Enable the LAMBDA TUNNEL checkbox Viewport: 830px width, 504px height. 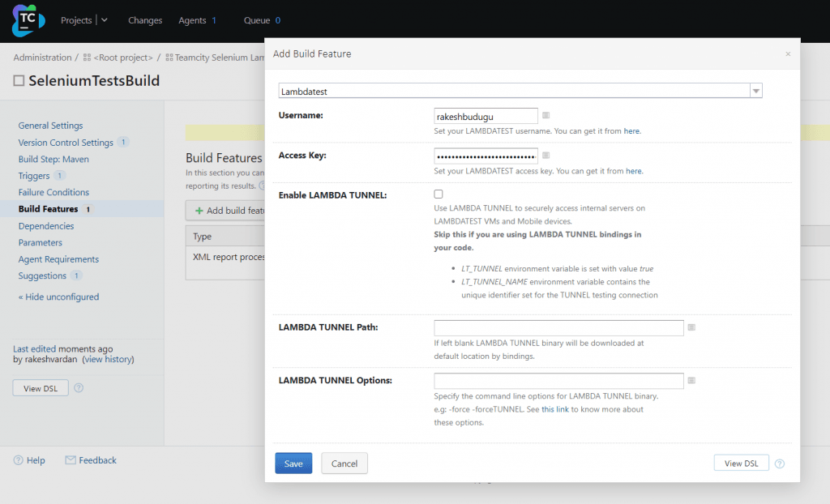point(439,194)
